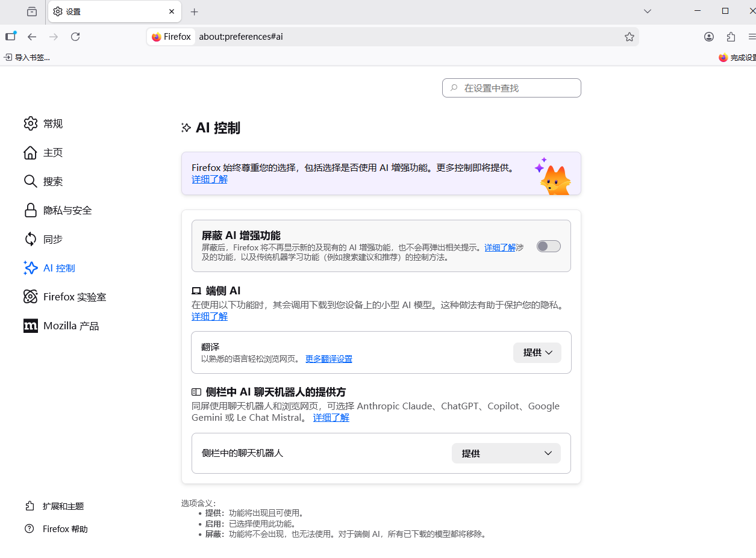Image resolution: width=756 pixels, height=558 pixels.
Task: Open the Firefox account profile icon
Action: [x=709, y=37]
